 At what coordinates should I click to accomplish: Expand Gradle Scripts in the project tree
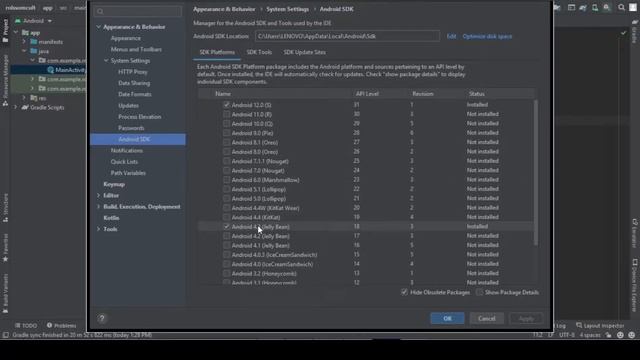click(16, 107)
